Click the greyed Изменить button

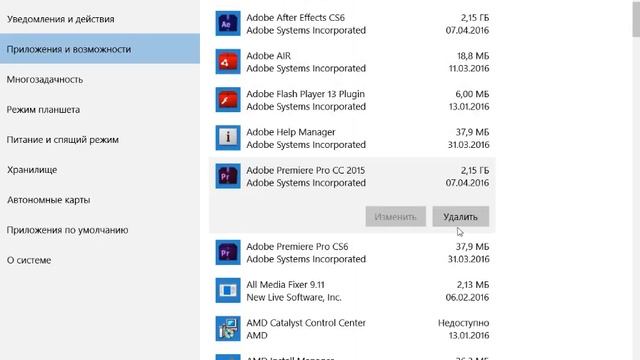click(x=396, y=216)
